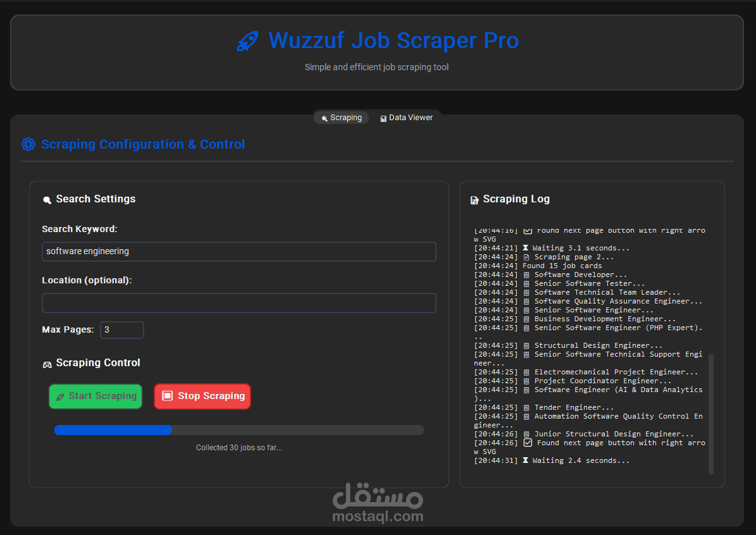This screenshot has width=756, height=535.
Task: Click the 'Senior Software Engineer (PHP Expert)' log entry
Action: pyautogui.click(x=588, y=332)
